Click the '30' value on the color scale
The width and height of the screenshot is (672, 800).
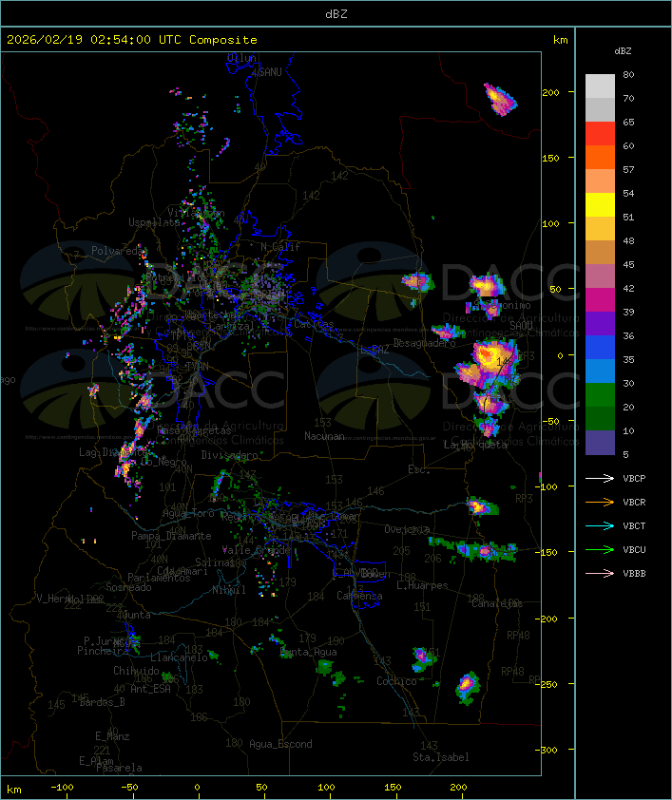point(628,383)
